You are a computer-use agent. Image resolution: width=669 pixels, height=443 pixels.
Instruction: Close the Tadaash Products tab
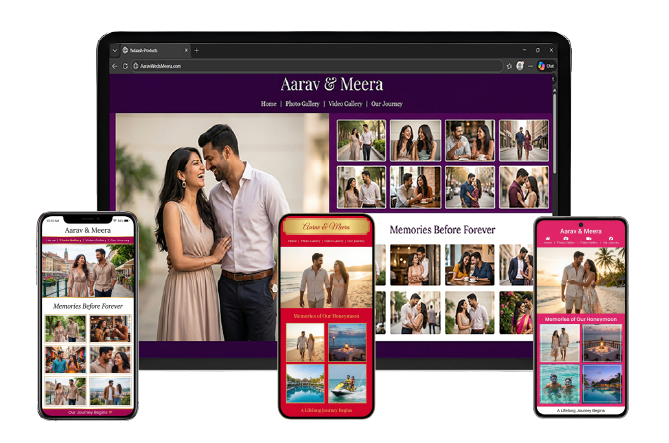tap(186, 50)
